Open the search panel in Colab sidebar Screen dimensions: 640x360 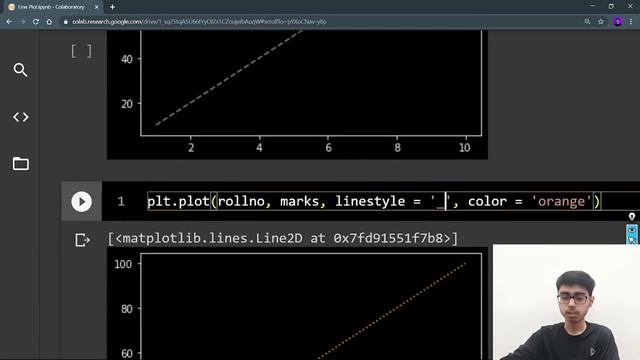[20, 70]
